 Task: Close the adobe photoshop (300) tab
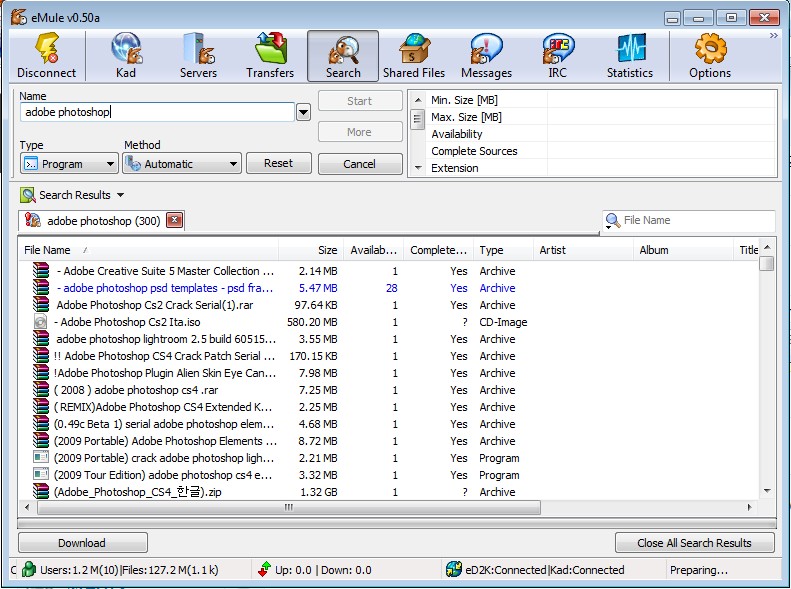pos(174,221)
